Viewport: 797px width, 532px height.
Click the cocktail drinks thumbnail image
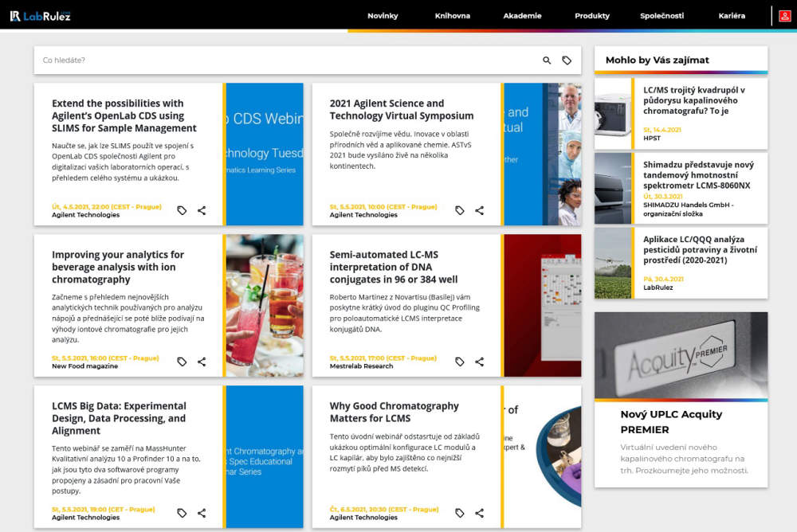pyautogui.click(x=265, y=305)
